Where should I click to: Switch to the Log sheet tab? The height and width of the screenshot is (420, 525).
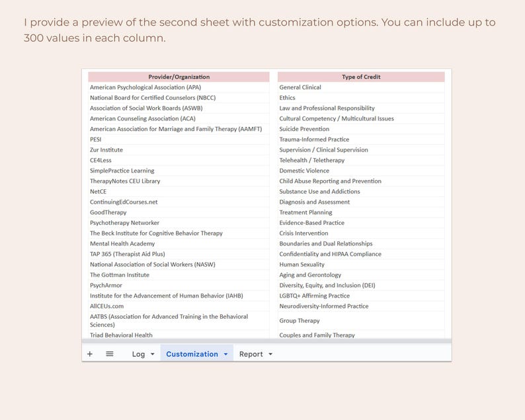[138, 354]
